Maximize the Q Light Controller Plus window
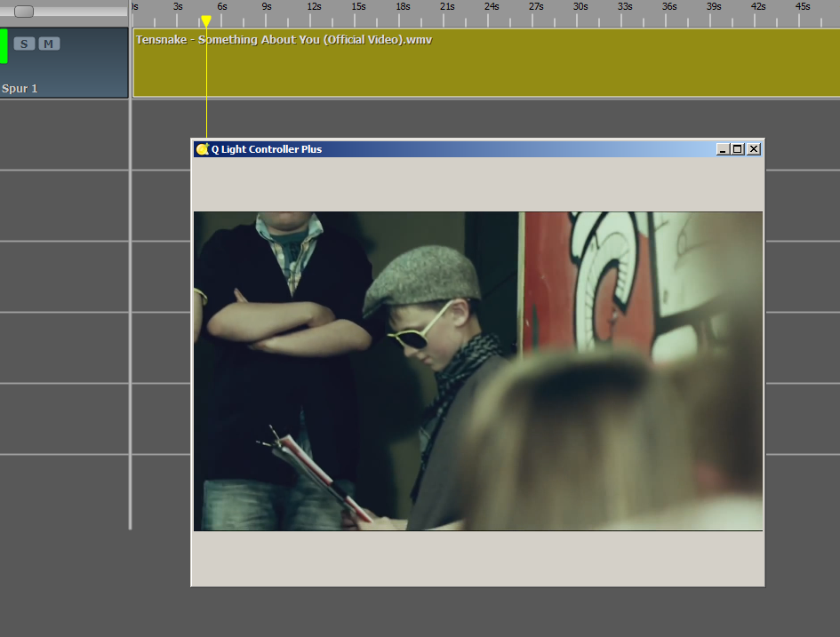The image size is (840, 637). pyautogui.click(x=737, y=149)
